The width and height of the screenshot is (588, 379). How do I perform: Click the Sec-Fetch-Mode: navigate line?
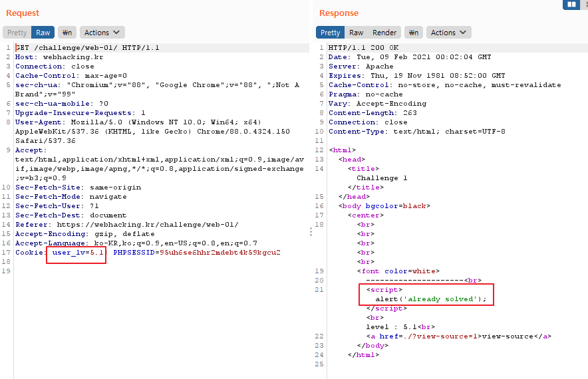(71, 197)
